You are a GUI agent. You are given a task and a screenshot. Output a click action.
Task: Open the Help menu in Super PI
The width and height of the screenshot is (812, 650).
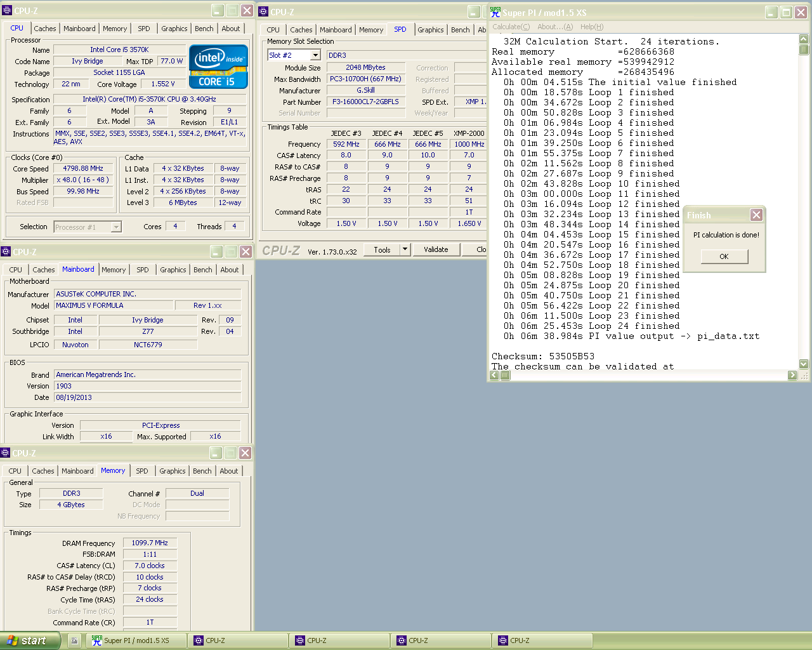[592, 27]
